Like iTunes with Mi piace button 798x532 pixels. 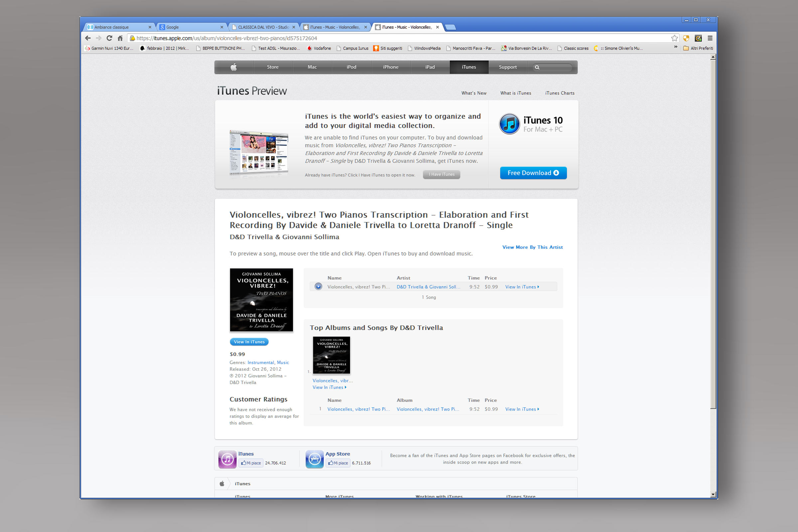[251, 463]
